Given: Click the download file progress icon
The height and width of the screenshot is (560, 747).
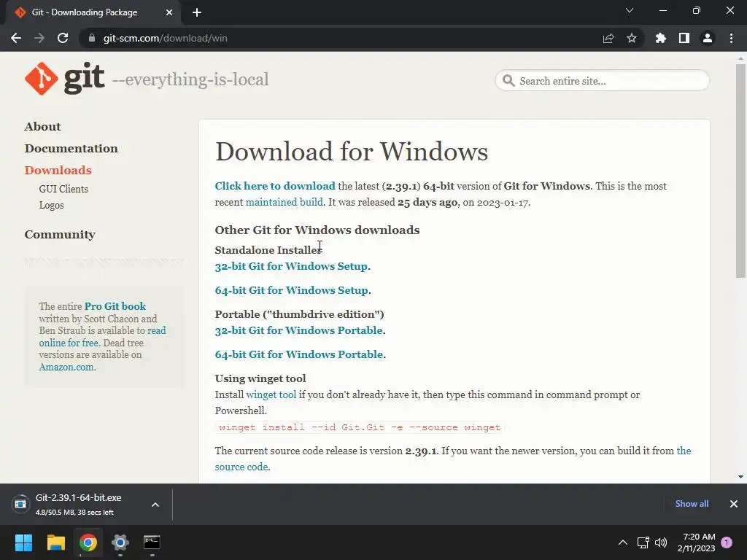Looking at the screenshot, I should coord(20,504).
